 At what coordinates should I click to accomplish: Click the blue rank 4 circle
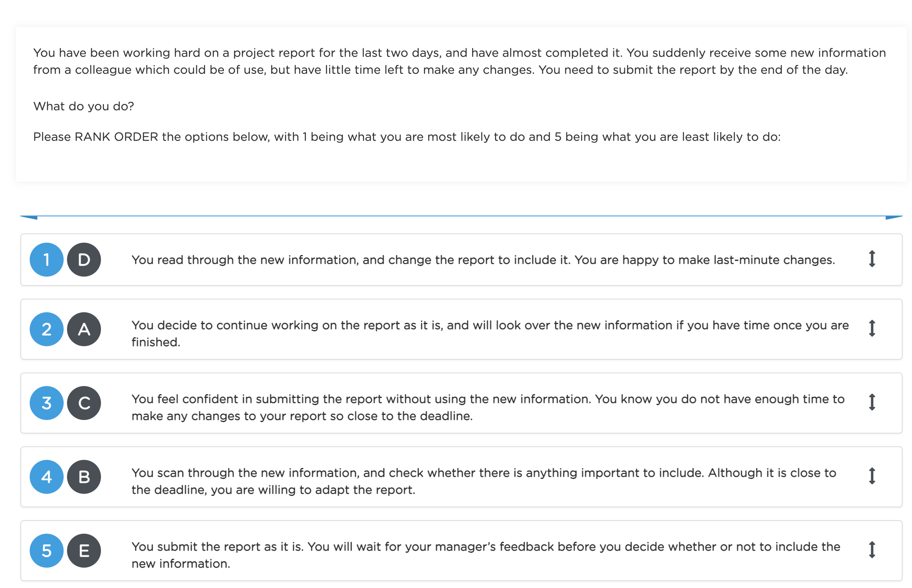(x=47, y=477)
